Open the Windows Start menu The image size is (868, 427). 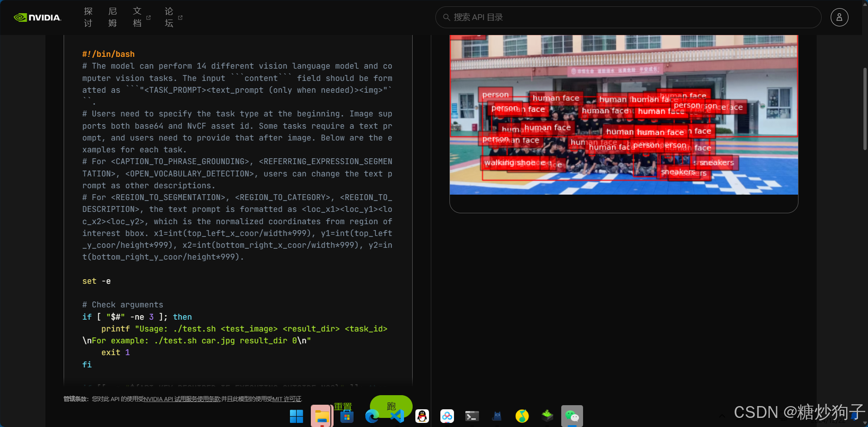[296, 416]
